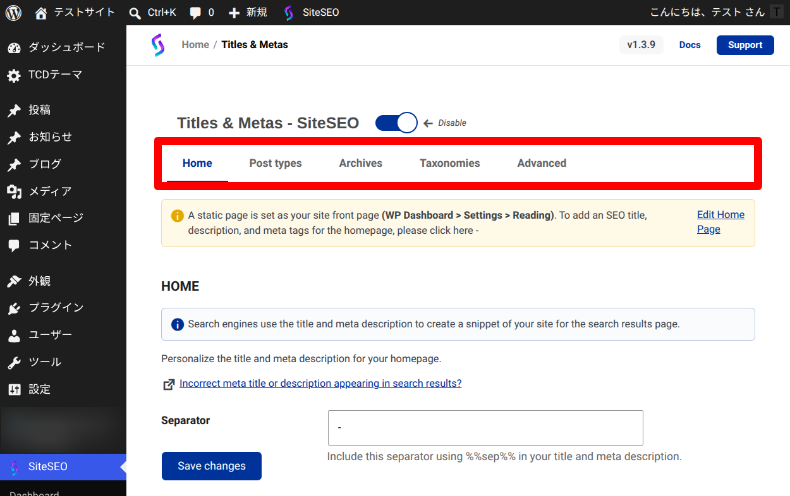Click the plus 新規 new content
Screen dimensions: 790x496
click(x=247, y=12)
